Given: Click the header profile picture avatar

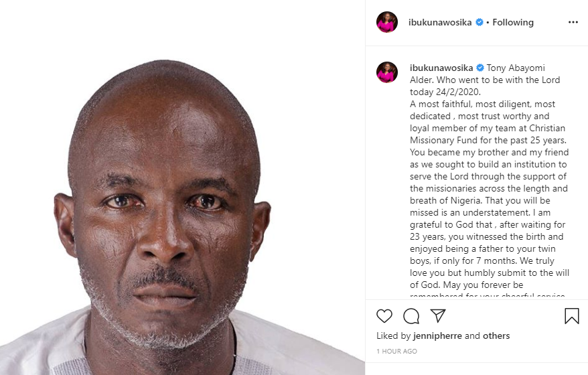Looking at the screenshot, I should 387,22.
